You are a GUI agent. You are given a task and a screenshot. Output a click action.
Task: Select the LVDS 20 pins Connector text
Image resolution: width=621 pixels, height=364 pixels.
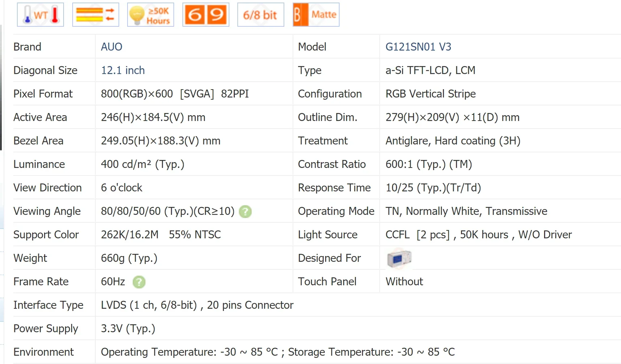point(197,305)
